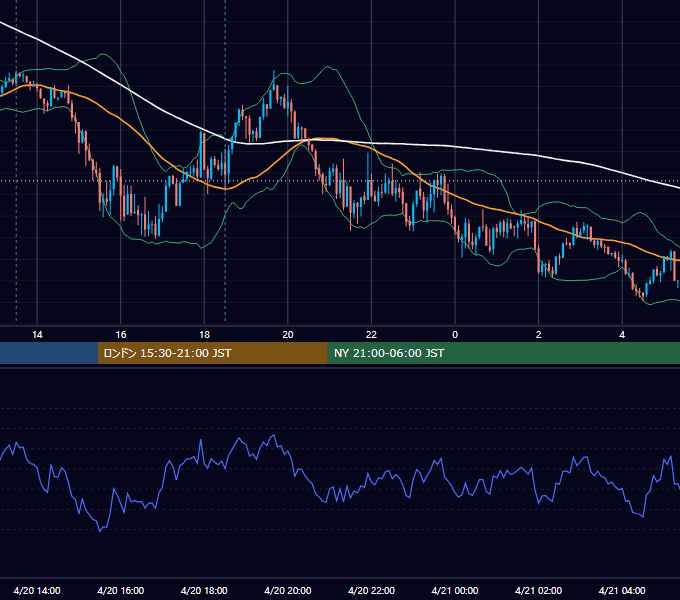Click the "18" label on the price chart time axis
Image resolution: width=680 pixels, height=600 pixels.
204,335
